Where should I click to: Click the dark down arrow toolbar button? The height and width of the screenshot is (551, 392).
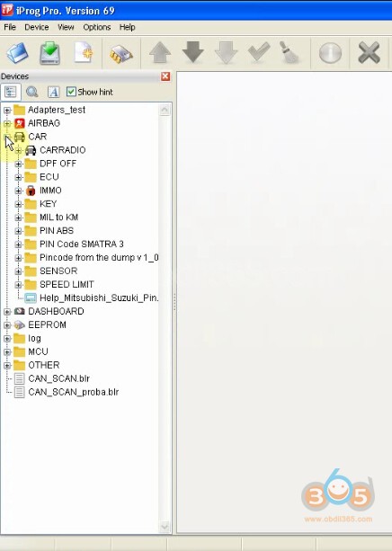point(193,53)
